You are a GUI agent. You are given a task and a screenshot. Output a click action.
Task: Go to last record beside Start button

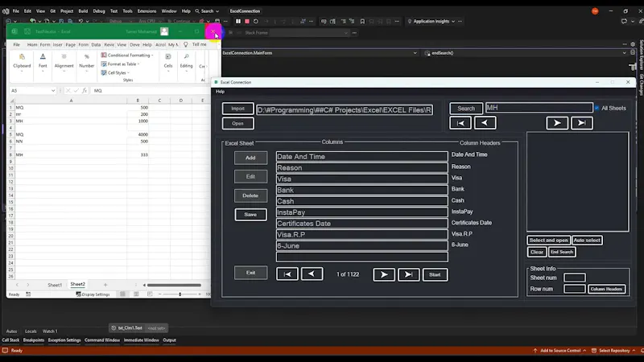point(408,274)
